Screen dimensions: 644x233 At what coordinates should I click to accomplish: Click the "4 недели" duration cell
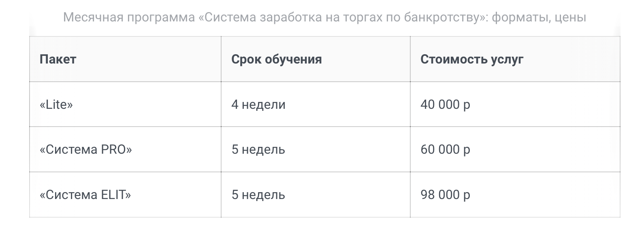click(x=258, y=105)
